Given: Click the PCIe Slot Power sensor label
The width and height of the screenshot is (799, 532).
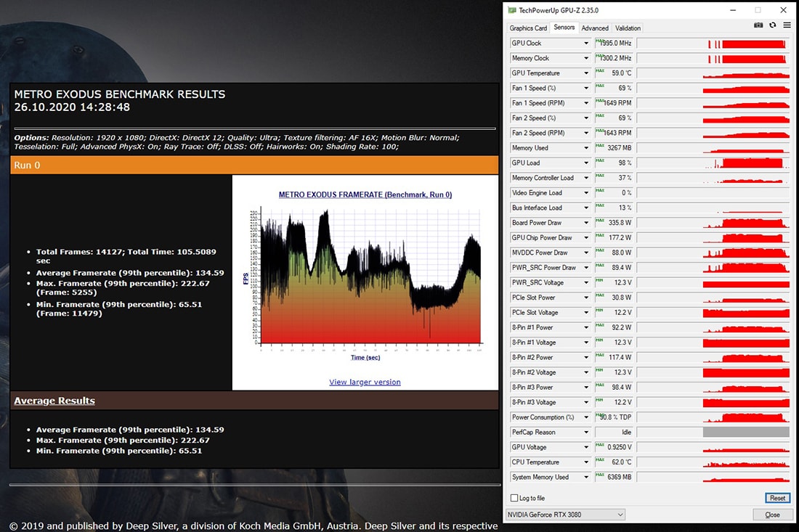Looking at the screenshot, I should [534, 298].
